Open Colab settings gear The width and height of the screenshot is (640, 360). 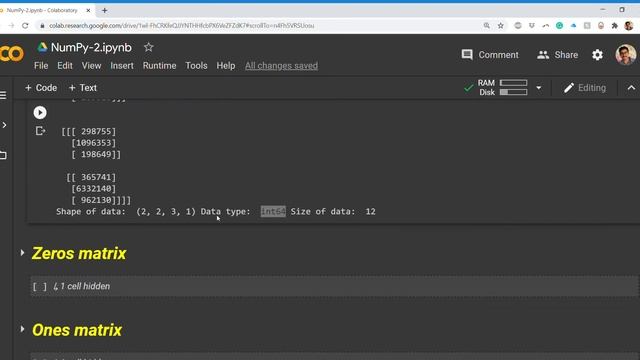(x=598, y=55)
